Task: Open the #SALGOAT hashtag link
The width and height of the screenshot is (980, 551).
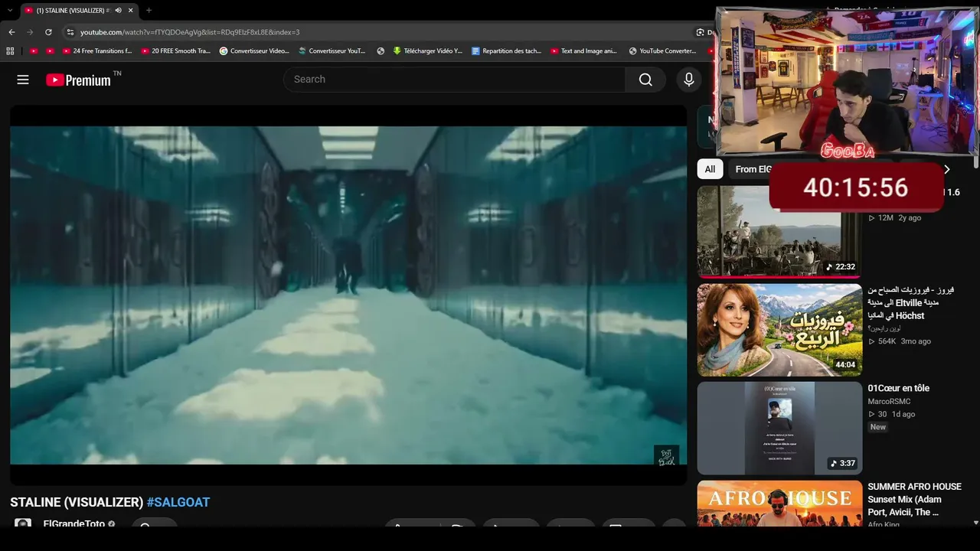Action: pos(178,503)
